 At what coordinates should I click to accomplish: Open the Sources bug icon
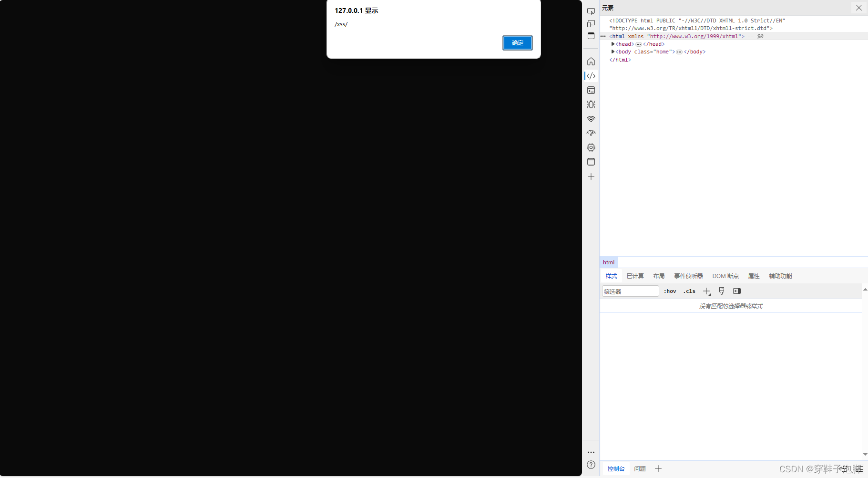tap(591, 104)
